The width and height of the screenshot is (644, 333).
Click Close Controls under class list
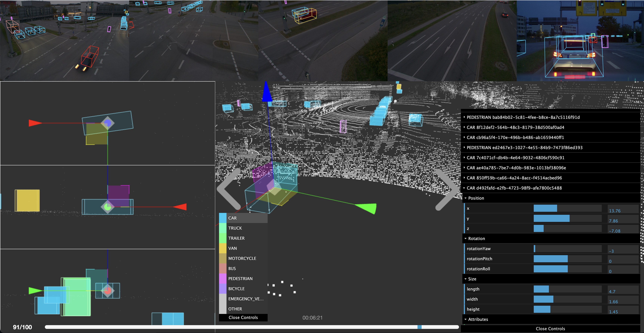tap(243, 317)
